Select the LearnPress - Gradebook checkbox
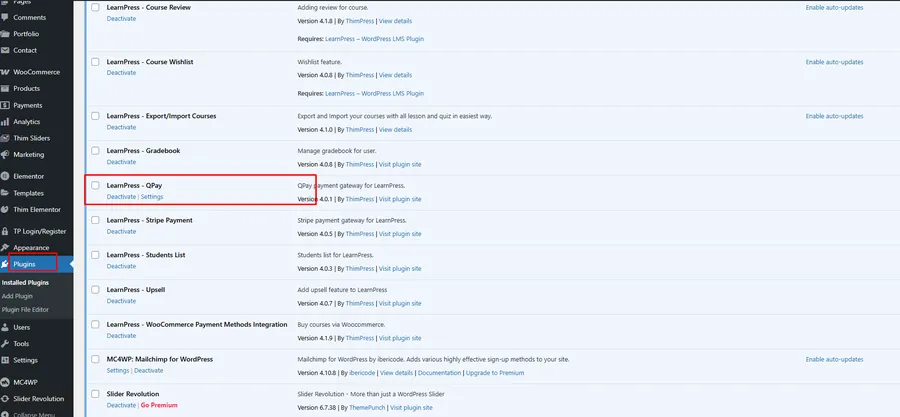 pyautogui.click(x=95, y=150)
